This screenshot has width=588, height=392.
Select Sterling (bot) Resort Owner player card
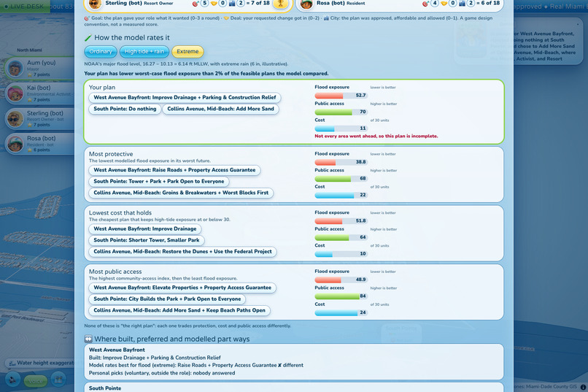[39, 118]
